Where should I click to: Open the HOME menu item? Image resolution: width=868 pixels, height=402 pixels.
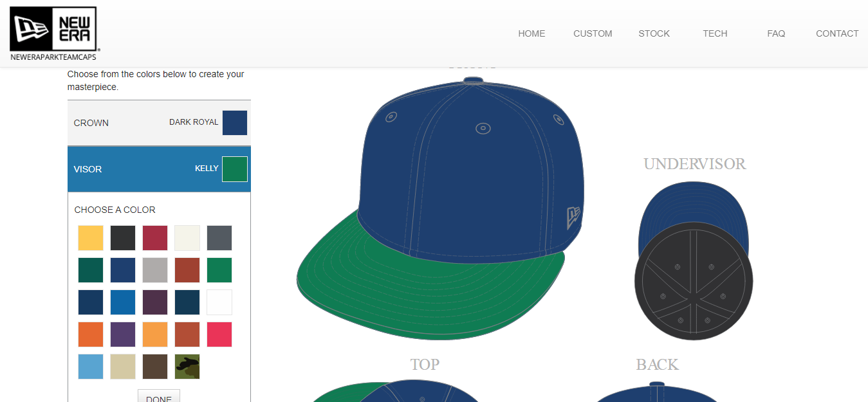click(531, 33)
